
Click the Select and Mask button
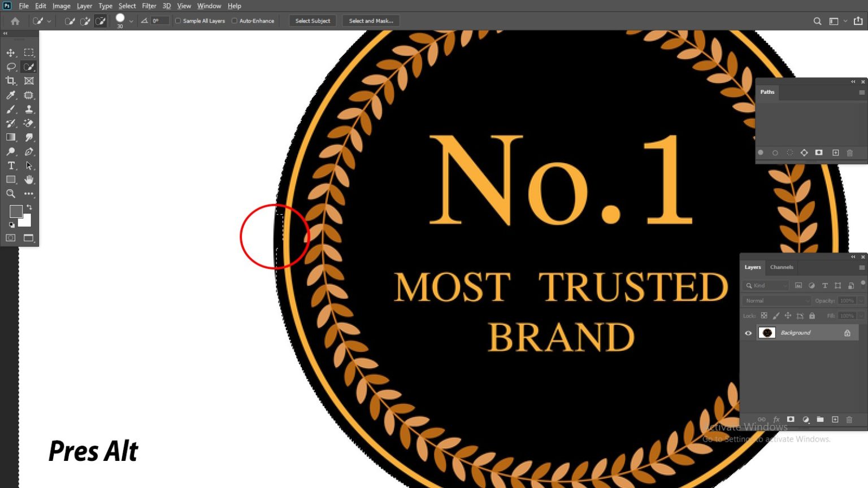coord(371,21)
